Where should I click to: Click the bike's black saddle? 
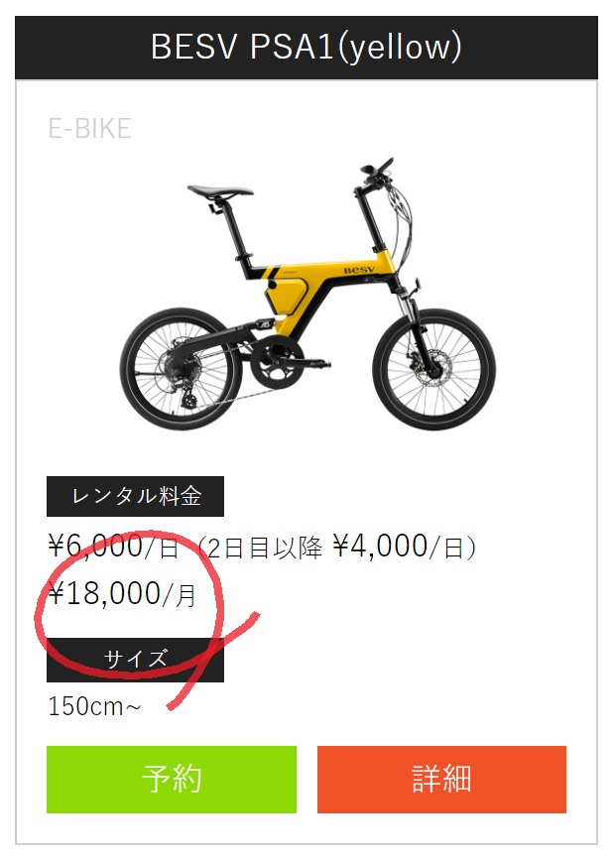(220, 191)
